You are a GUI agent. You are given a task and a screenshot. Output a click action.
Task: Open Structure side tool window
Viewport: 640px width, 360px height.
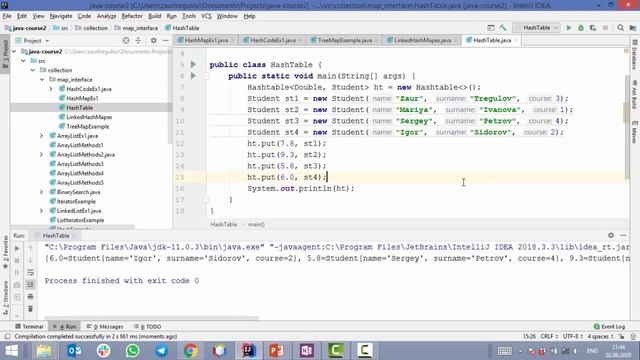tap(5, 298)
